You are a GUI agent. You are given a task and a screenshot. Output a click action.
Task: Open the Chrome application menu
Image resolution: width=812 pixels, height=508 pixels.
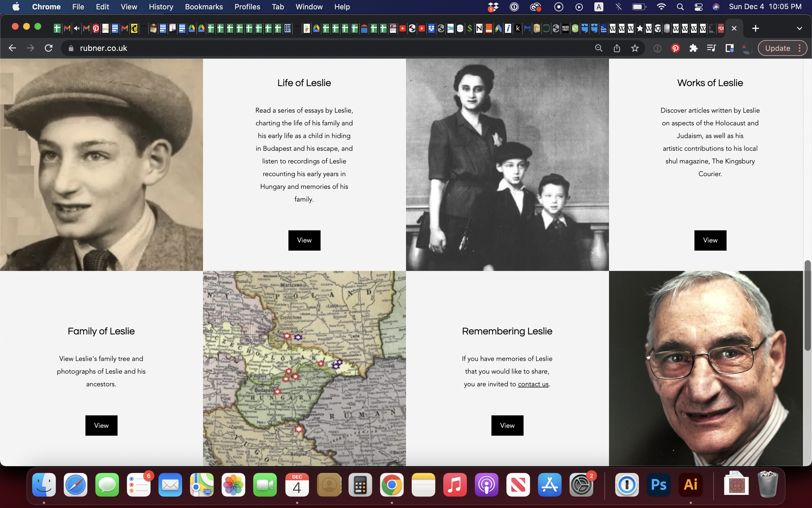click(46, 7)
